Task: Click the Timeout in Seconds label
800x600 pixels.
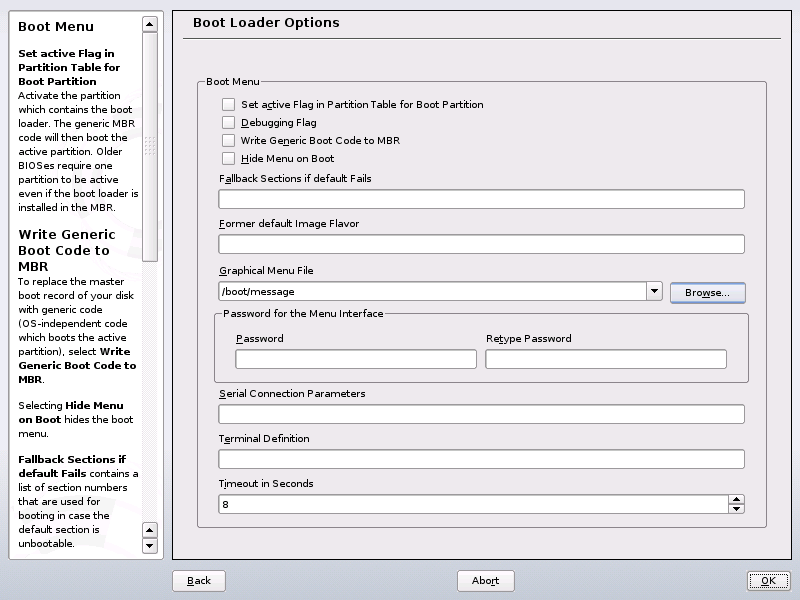Action: click(x=266, y=483)
